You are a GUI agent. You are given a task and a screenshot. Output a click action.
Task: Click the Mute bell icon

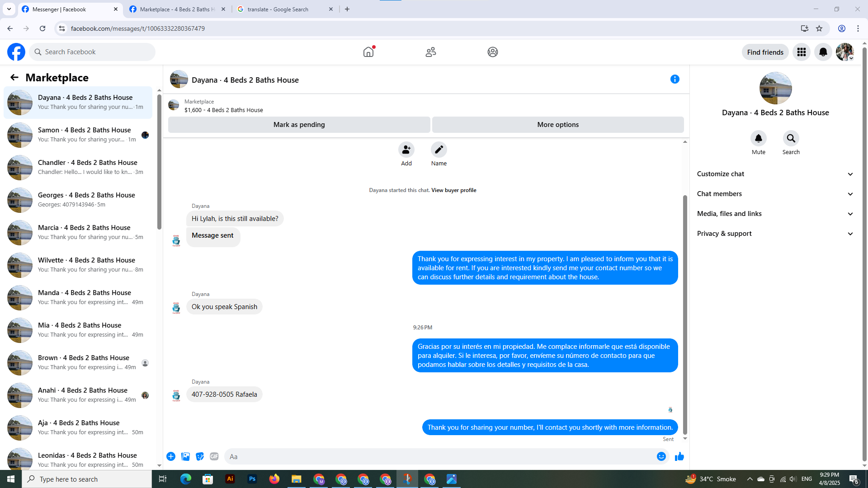[758, 138]
